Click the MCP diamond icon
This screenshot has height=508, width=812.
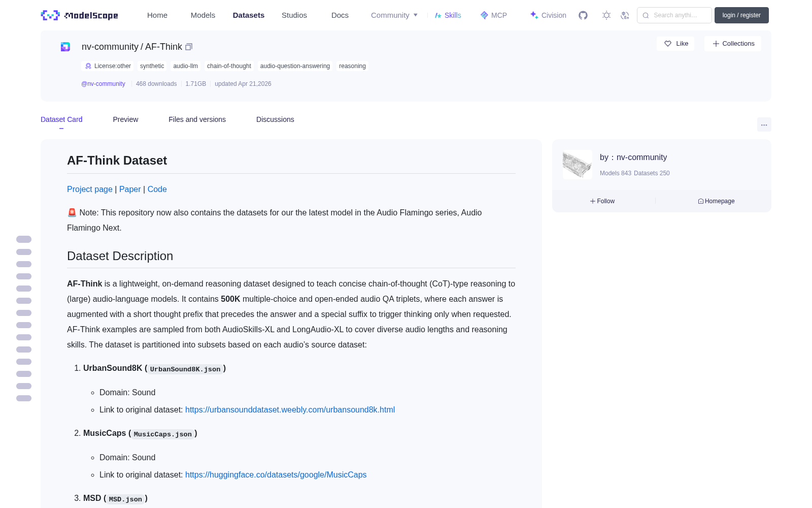tap(484, 15)
